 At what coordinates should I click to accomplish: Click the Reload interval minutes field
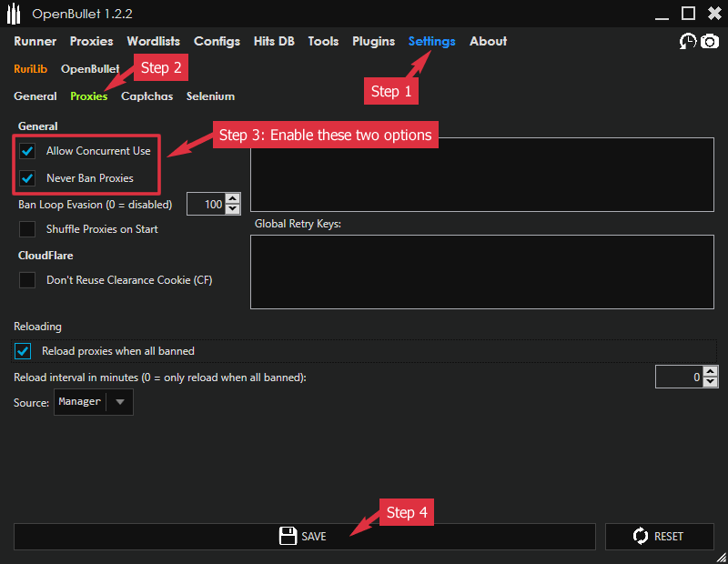[x=678, y=377]
